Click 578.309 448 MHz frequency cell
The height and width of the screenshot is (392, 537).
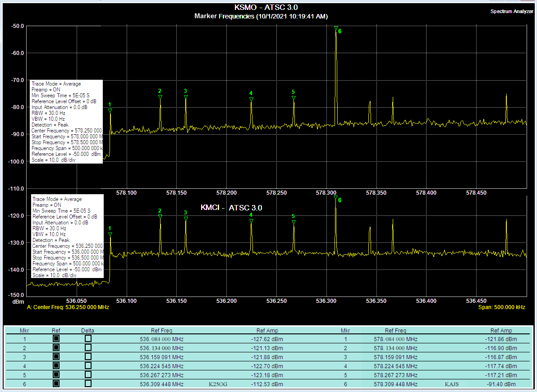click(x=395, y=384)
